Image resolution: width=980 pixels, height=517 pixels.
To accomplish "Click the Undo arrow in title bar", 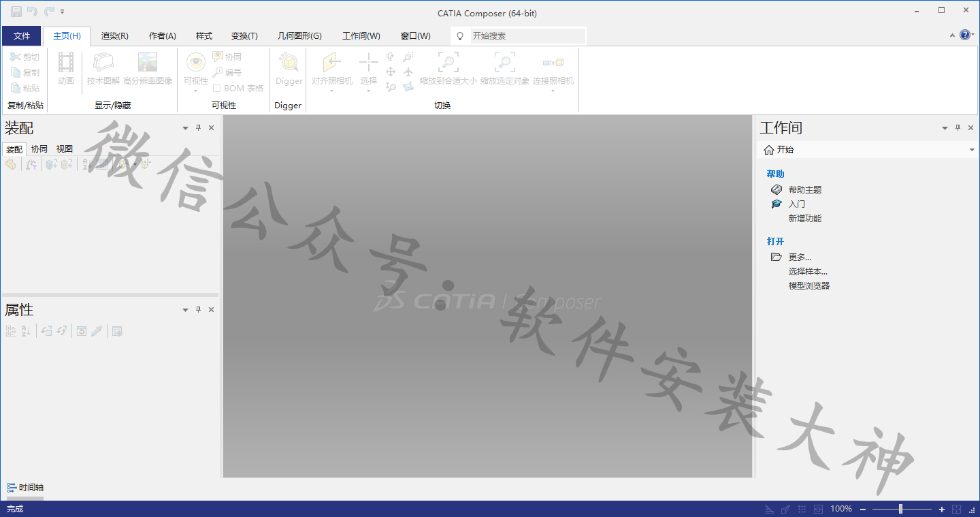I will click(32, 12).
